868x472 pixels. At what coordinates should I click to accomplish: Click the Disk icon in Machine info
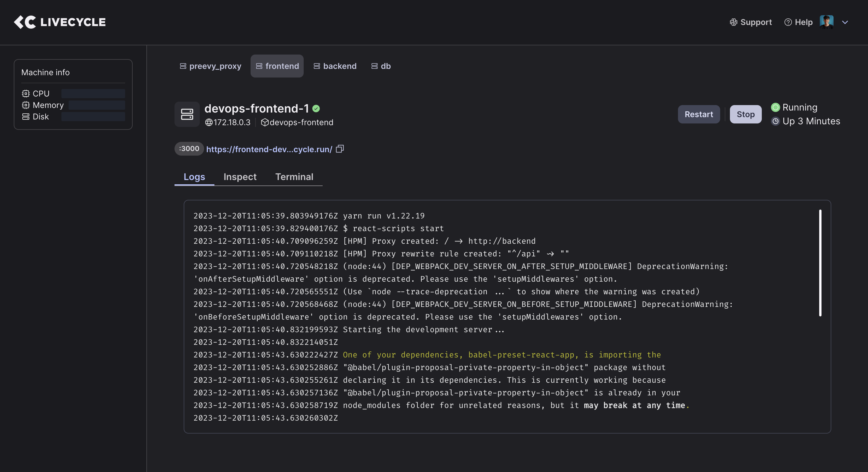coord(26,117)
